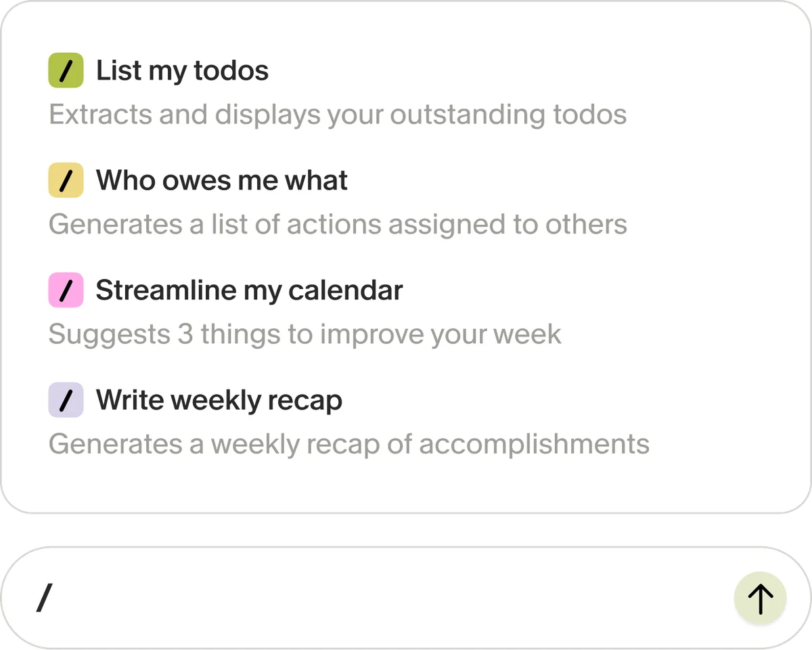Viewport: 812px width, 650px height.
Task: Click the text 'Extracts and displays your outstanding todos'
Action: click(x=337, y=114)
